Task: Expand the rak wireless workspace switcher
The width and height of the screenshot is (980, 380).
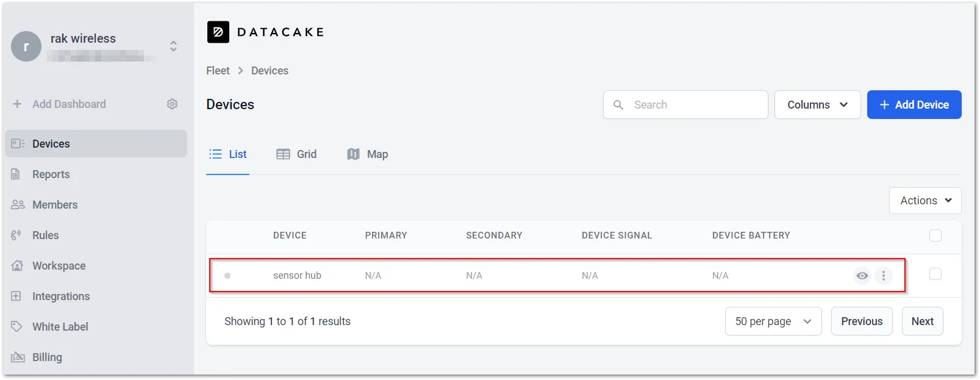Action: pyautogui.click(x=173, y=46)
